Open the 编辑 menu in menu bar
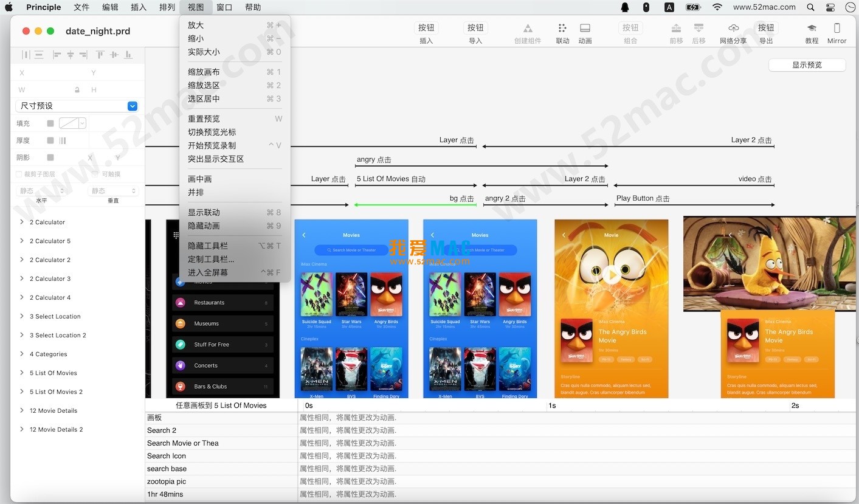The height and width of the screenshot is (504, 859). pos(110,7)
